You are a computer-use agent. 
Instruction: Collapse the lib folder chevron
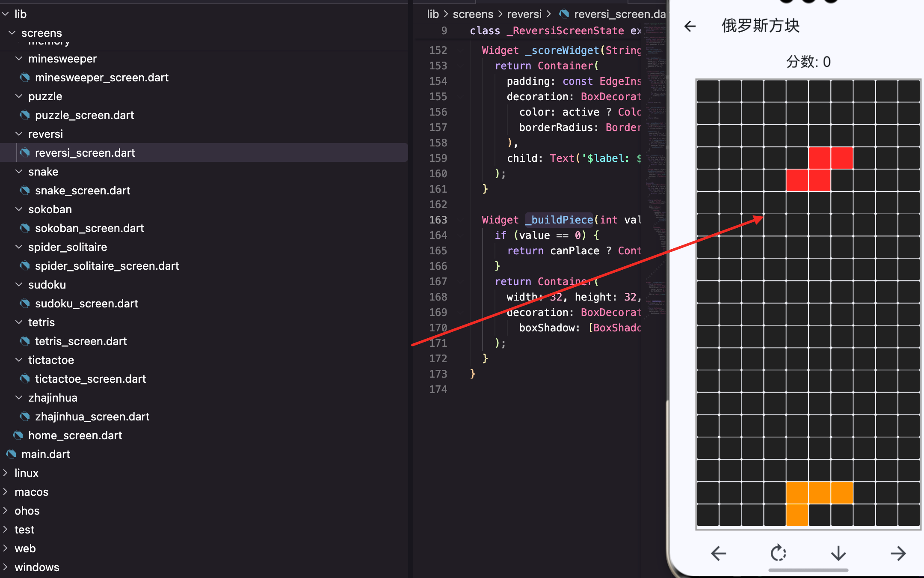coord(6,14)
